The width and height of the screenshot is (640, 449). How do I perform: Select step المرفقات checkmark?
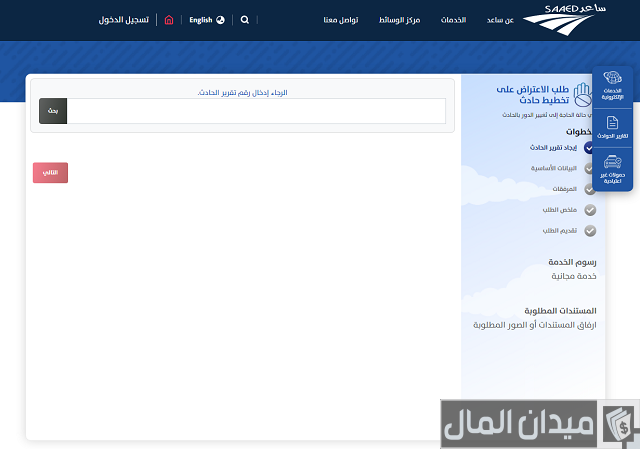point(590,189)
